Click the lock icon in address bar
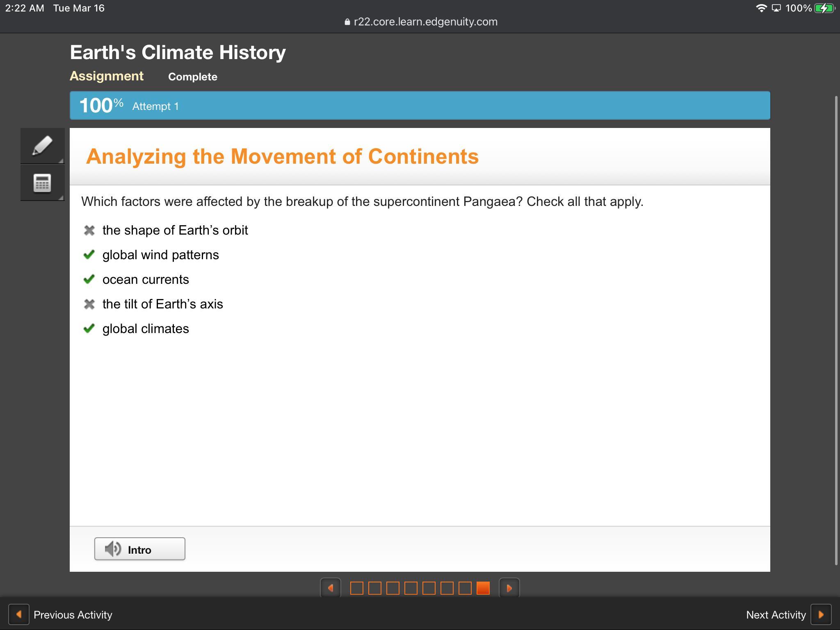The height and width of the screenshot is (630, 840). coord(347,22)
